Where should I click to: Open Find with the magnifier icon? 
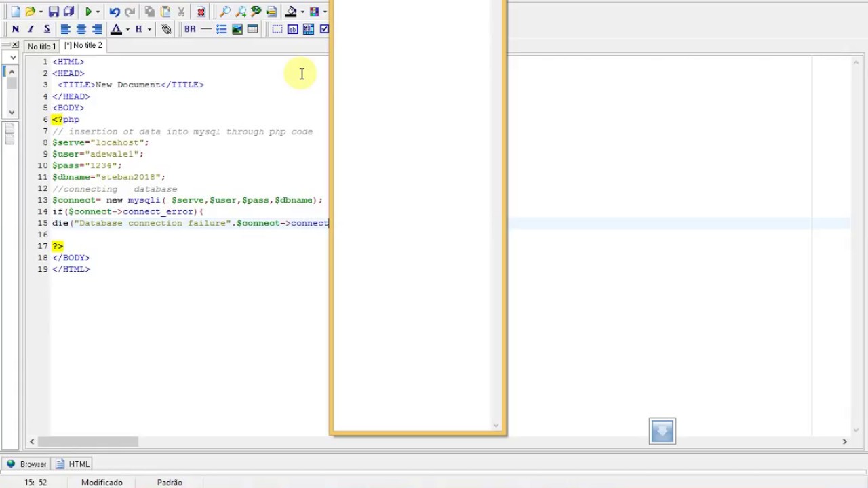(225, 12)
